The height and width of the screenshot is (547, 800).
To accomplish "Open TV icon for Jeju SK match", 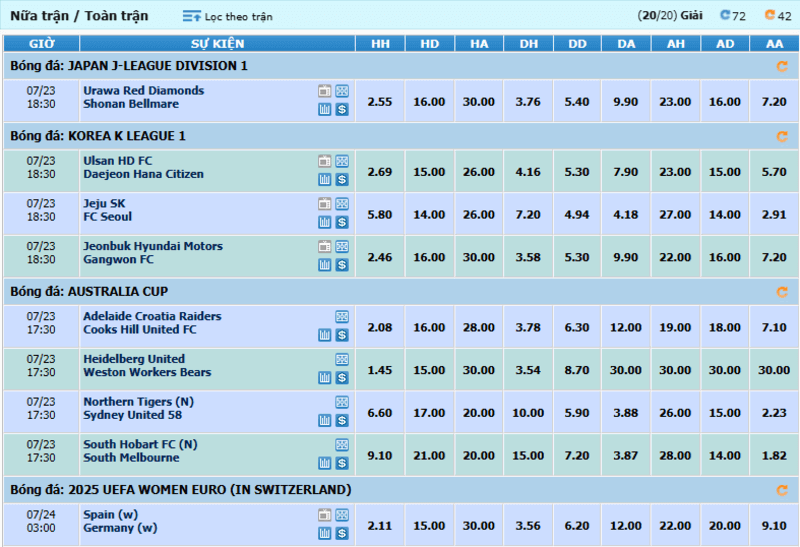I will click(x=324, y=204).
